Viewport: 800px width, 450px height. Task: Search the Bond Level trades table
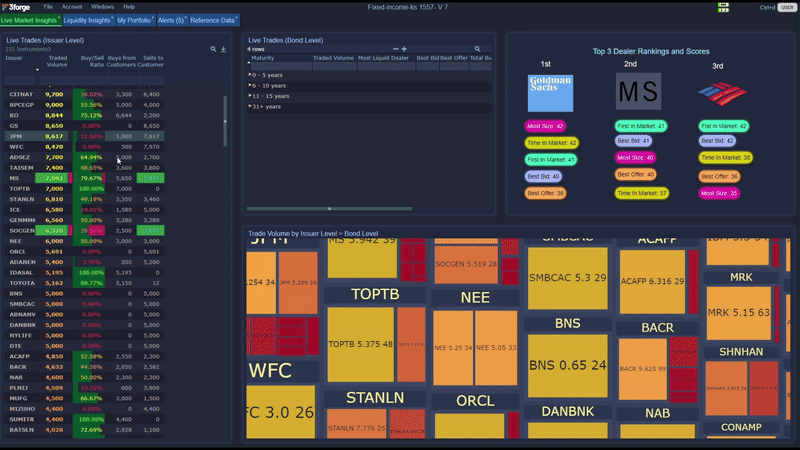478,49
